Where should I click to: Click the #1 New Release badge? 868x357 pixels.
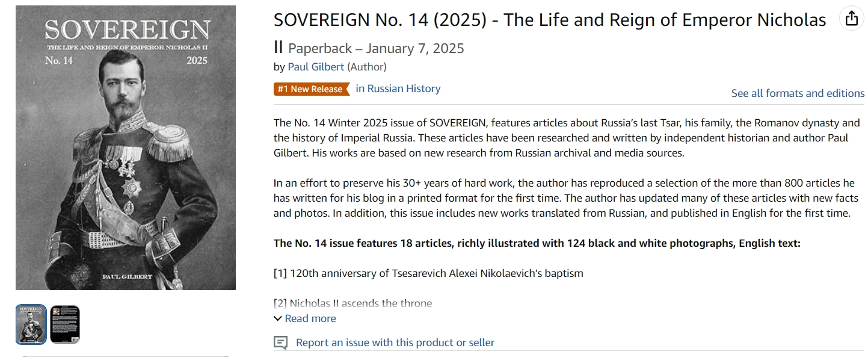pos(310,89)
